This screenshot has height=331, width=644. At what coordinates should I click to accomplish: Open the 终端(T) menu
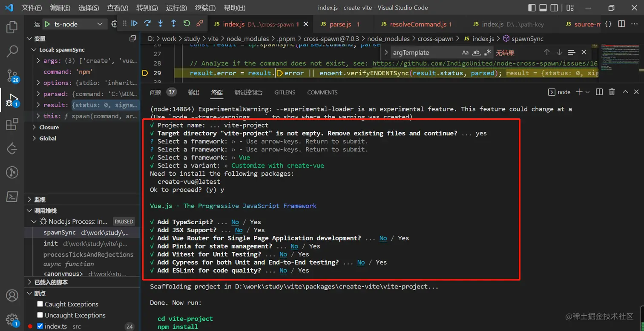[x=205, y=8]
